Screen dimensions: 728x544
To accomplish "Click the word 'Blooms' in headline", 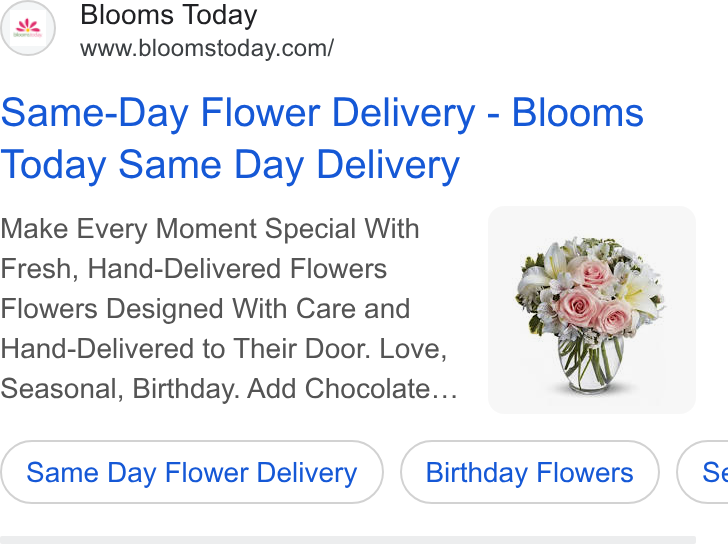I will [x=578, y=113].
